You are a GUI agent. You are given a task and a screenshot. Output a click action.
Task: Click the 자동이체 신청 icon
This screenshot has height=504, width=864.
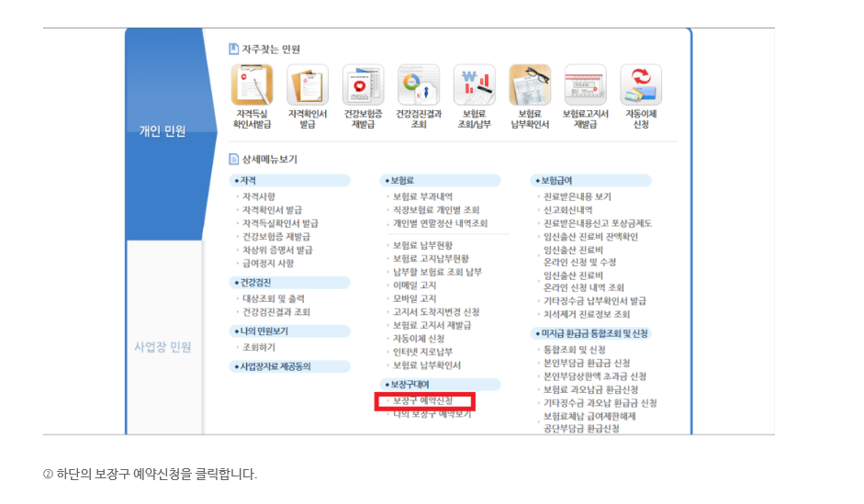[x=641, y=85]
